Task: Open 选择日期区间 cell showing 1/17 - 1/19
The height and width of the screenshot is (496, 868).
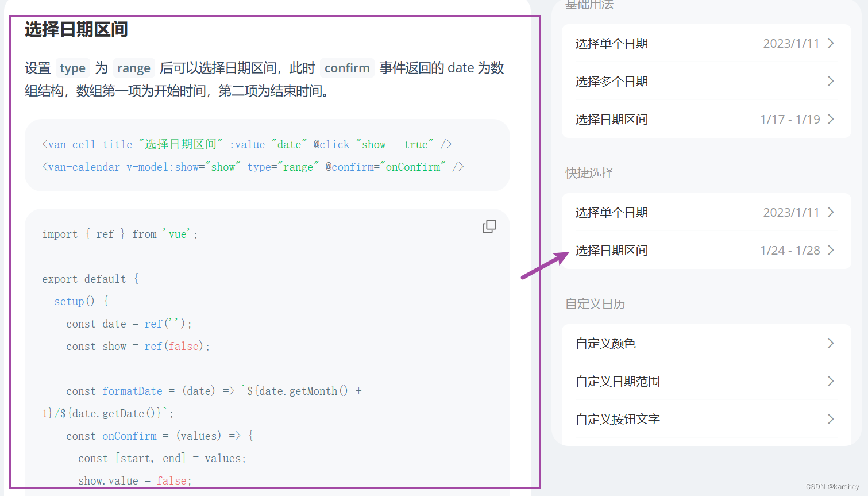Action: 706,120
